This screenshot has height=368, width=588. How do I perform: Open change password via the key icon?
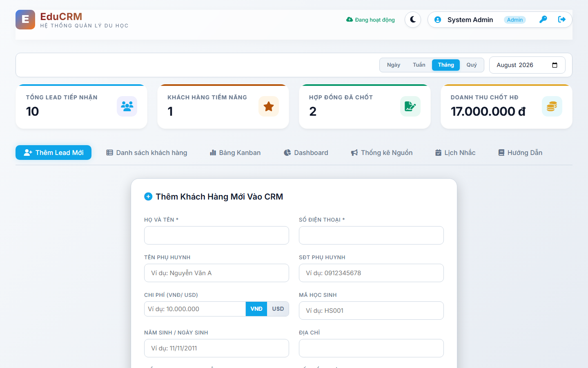[x=543, y=20]
